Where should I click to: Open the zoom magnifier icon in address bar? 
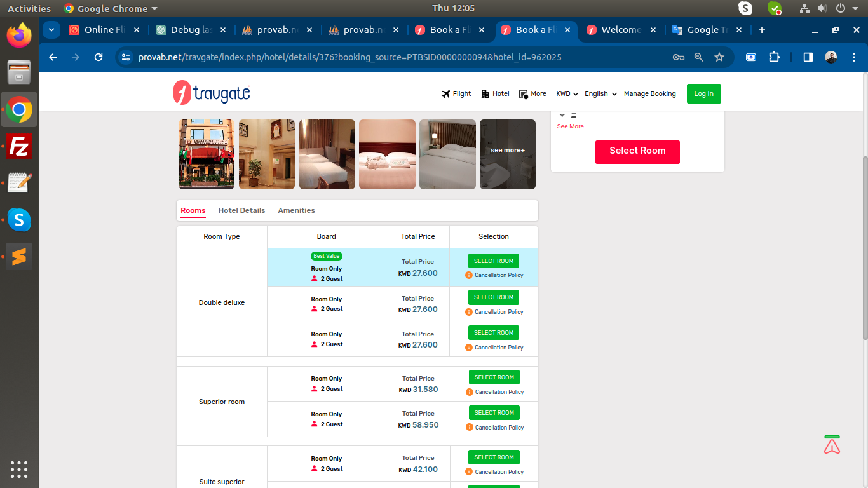(699, 57)
